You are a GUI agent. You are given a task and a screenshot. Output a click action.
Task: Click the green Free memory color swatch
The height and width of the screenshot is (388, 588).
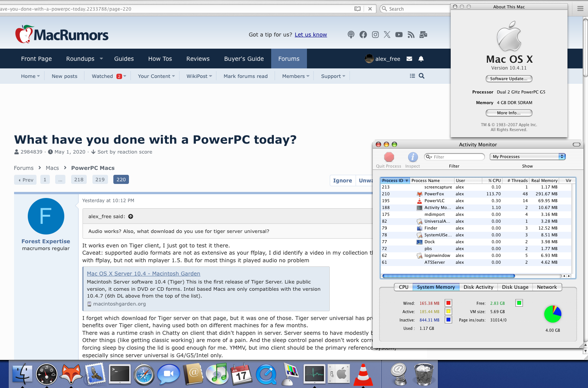pyautogui.click(x=519, y=303)
